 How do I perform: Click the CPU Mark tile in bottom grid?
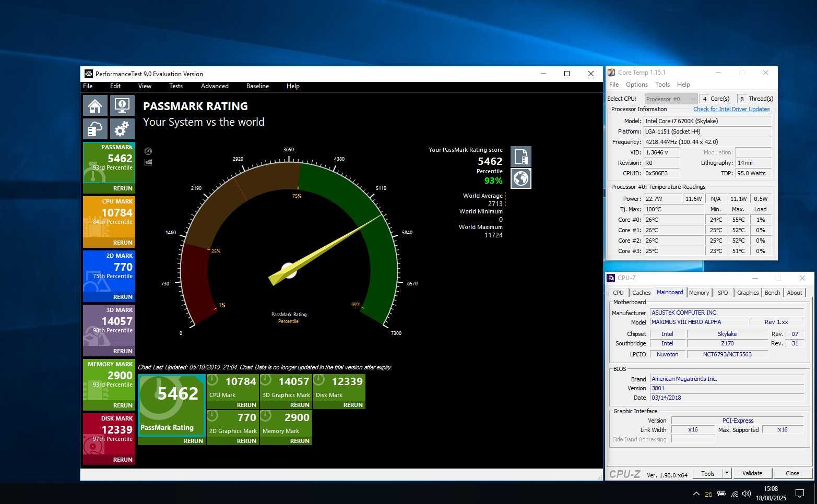(233, 388)
